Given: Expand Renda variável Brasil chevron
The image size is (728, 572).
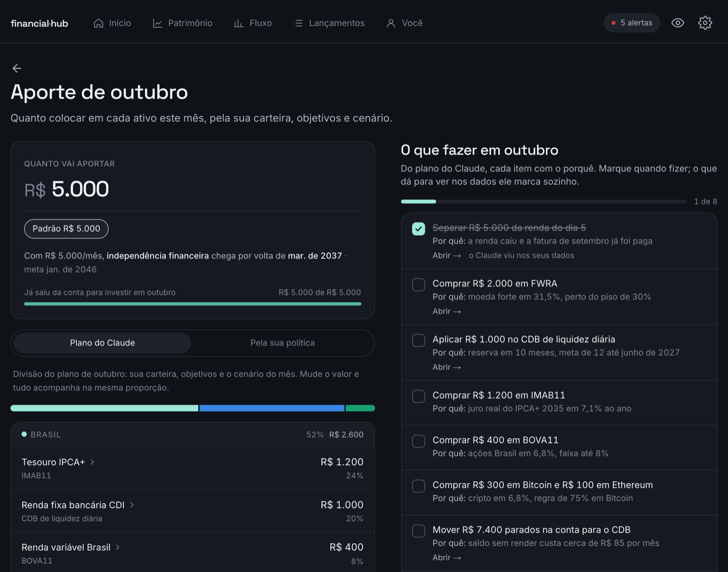Looking at the screenshot, I should tap(118, 547).
